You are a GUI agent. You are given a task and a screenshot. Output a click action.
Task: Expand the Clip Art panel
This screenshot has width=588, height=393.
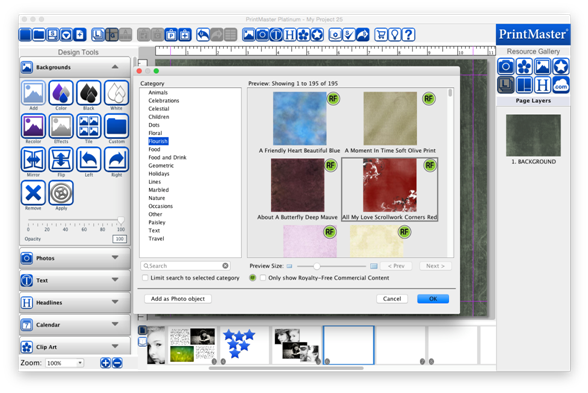click(115, 346)
